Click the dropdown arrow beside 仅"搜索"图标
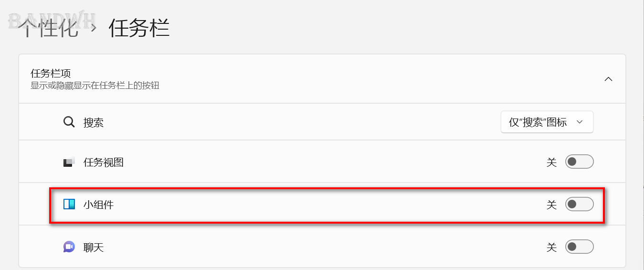Viewport: 644px width, 270px height. coord(580,122)
